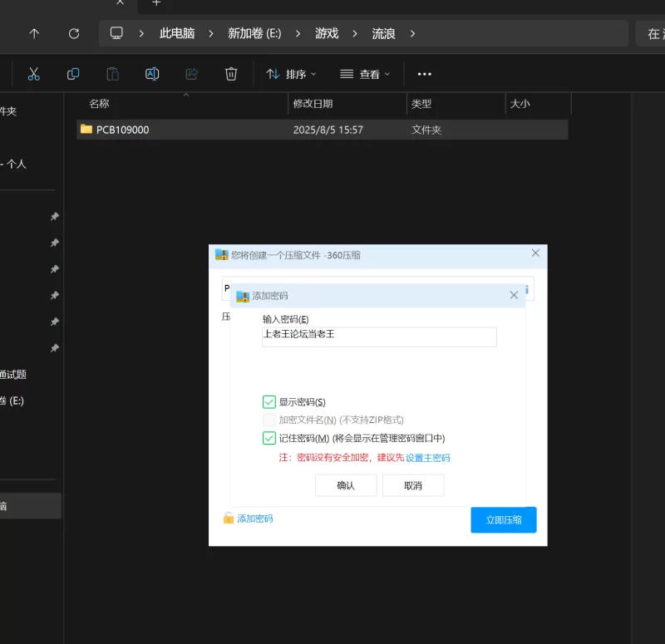The image size is (665, 644).
Task: Click the 2025/8/5 15:57 date cell
Action: [328, 130]
